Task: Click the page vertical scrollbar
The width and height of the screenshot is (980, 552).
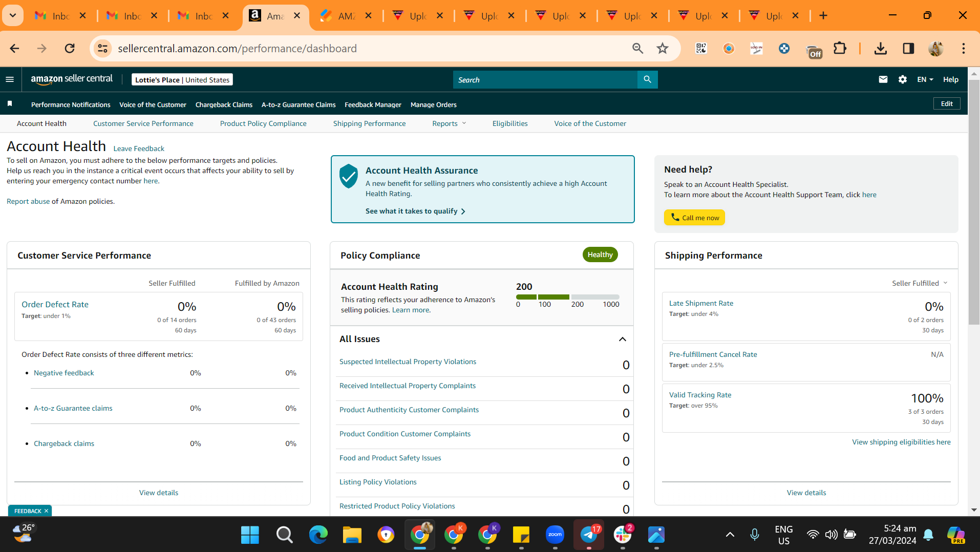Action: (974, 202)
